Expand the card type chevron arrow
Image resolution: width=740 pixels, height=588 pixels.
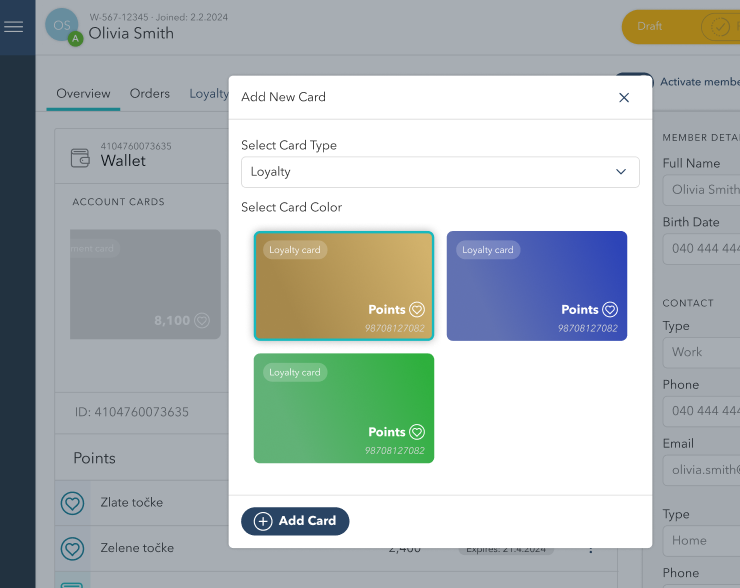[621, 172]
